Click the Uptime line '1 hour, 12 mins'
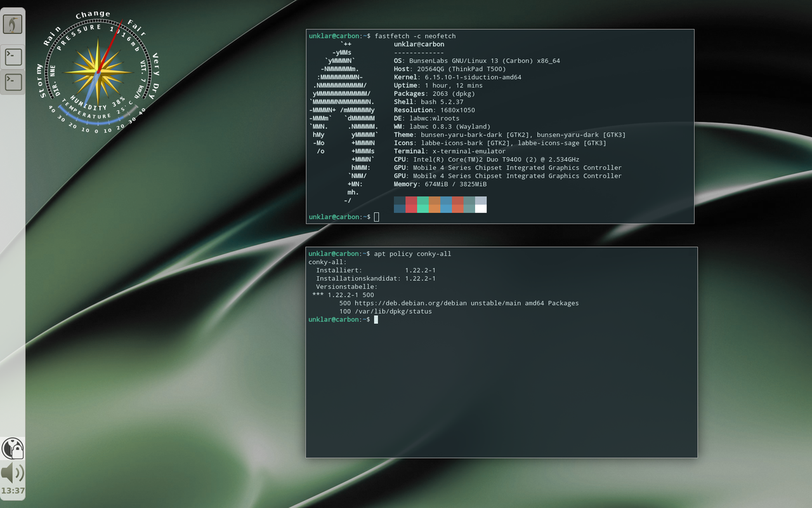Viewport: 812px width, 508px height. (438, 86)
